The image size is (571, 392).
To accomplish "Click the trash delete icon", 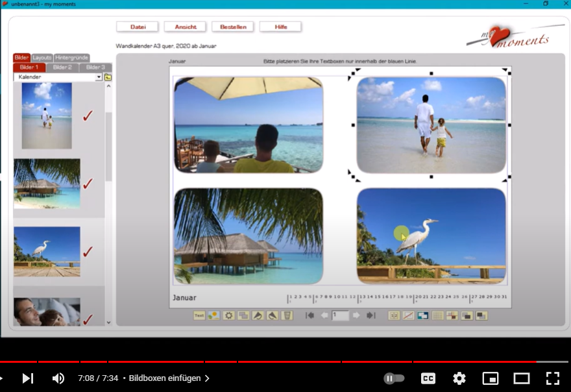I will pyautogui.click(x=287, y=315).
